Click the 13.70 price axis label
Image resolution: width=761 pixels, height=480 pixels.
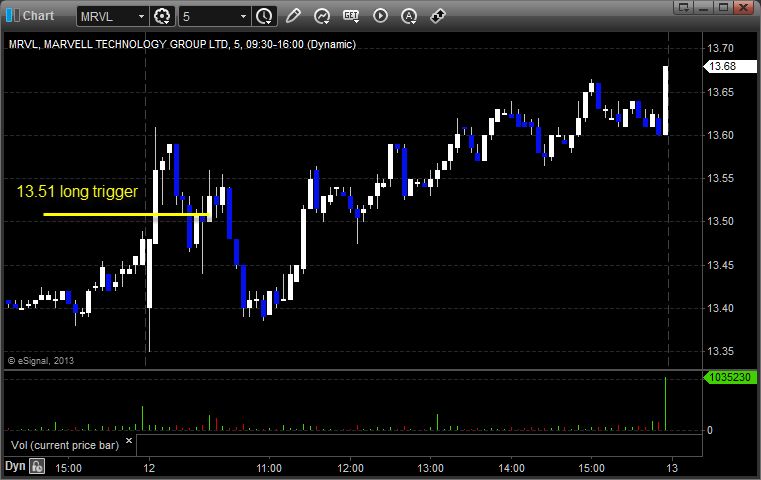coord(720,48)
